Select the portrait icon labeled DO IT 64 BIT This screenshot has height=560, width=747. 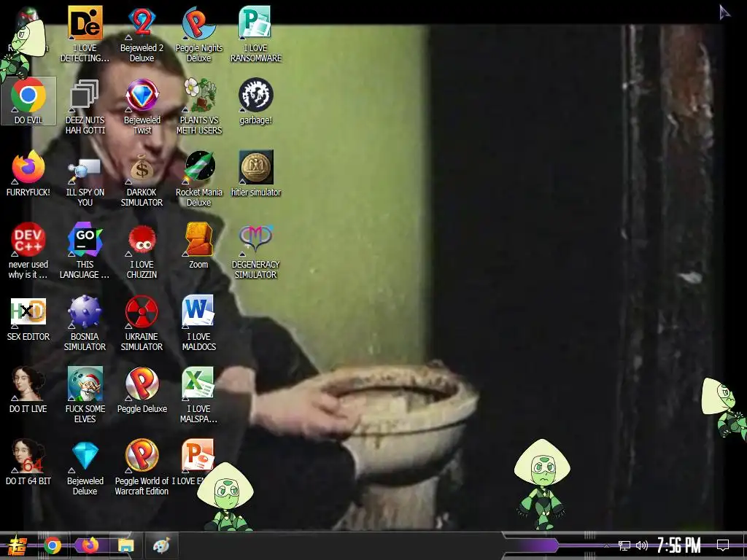[28, 456]
